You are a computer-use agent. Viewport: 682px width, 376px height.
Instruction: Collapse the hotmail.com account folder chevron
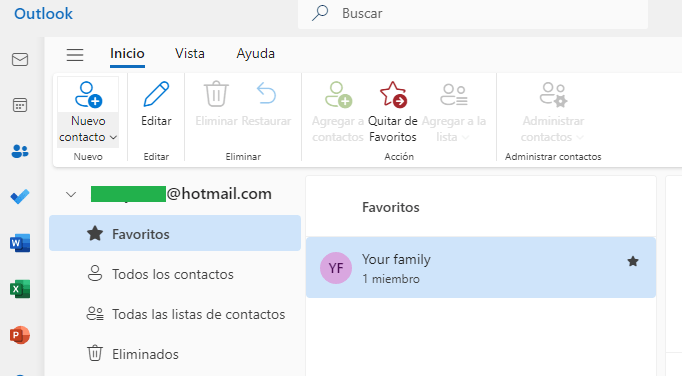click(x=71, y=194)
